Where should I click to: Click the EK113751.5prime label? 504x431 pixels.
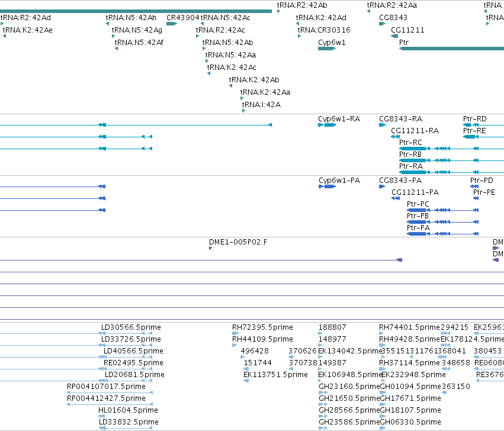point(275,375)
